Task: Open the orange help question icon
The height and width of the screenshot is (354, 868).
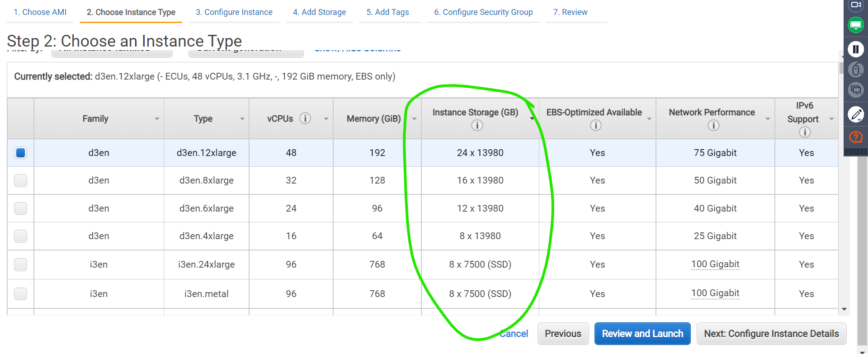Action: coord(856,137)
